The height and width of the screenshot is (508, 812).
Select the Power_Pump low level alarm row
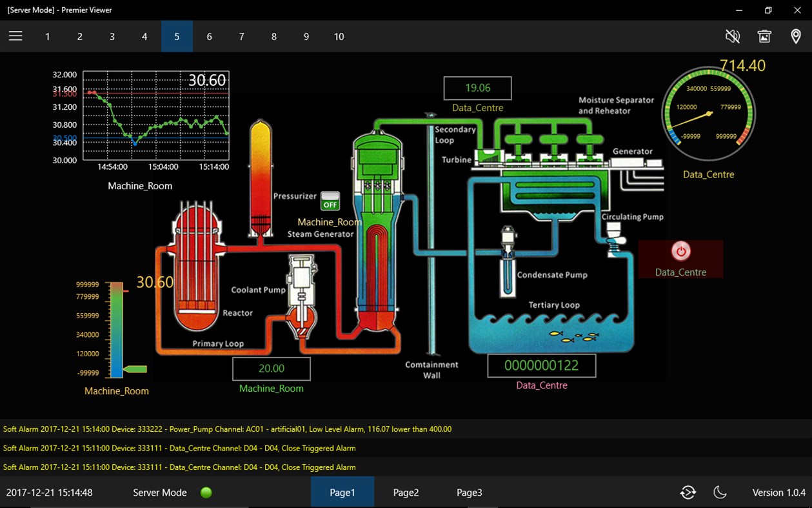[x=406, y=429]
